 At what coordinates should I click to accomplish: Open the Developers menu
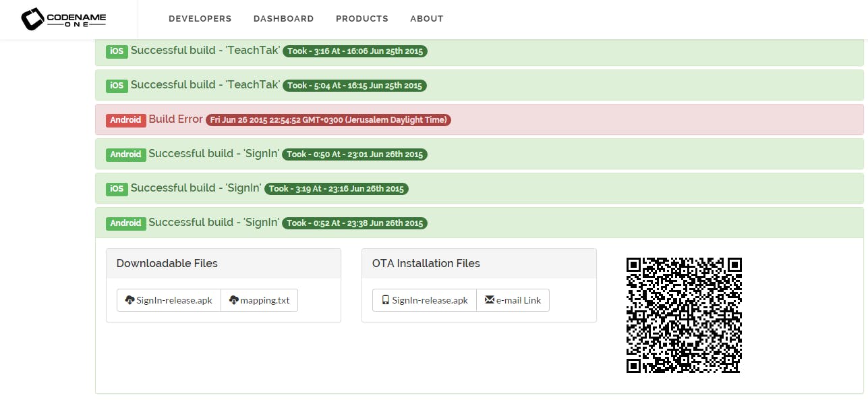point(200,19)
